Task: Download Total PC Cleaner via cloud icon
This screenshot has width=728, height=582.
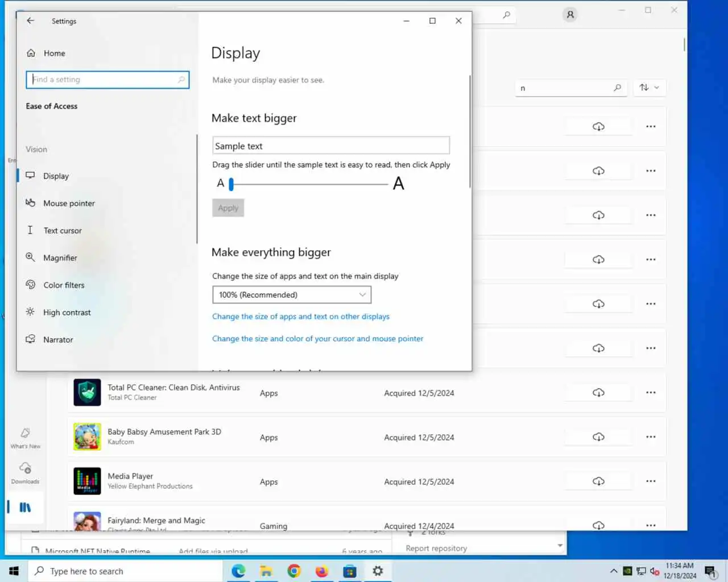Action: (598, 393)
